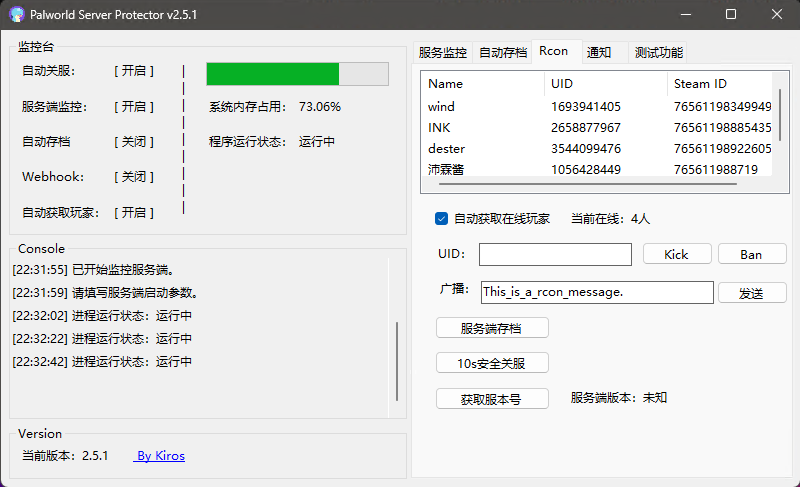The image size is (800, 487).
Task: Click the 当前版本: 2.5.1 text
Action: [65, 455]
